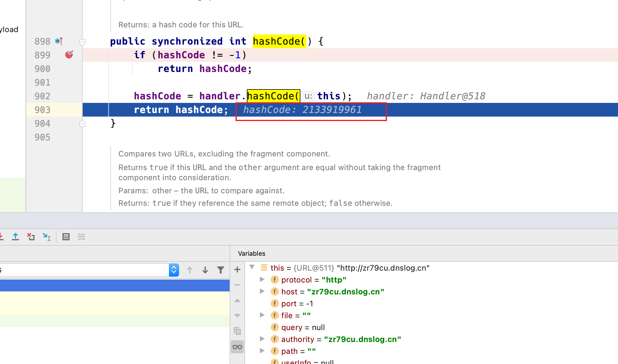Click the Variables panel tab label
618x364 pixels.
252,253
